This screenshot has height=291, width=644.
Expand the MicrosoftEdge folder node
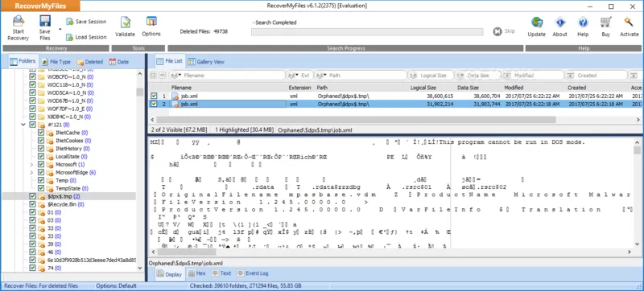click(31, 173)
